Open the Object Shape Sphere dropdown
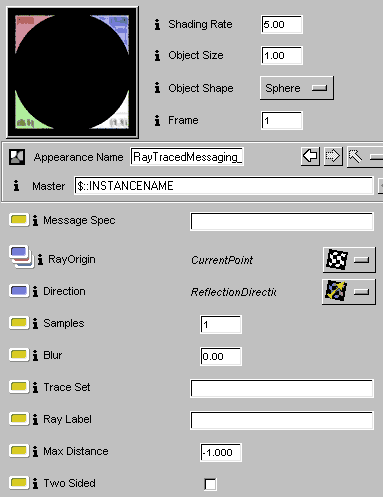This screenshot has height=497, width=383. point(297,88)
